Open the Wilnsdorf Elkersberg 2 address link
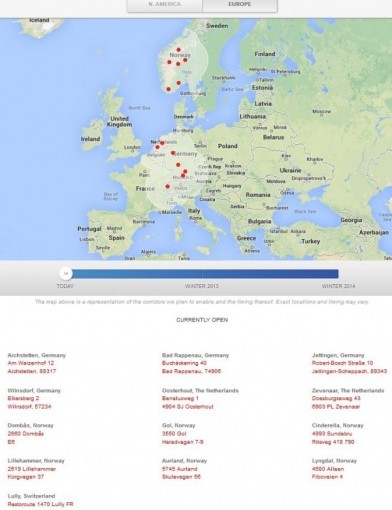 coord(29,402)
